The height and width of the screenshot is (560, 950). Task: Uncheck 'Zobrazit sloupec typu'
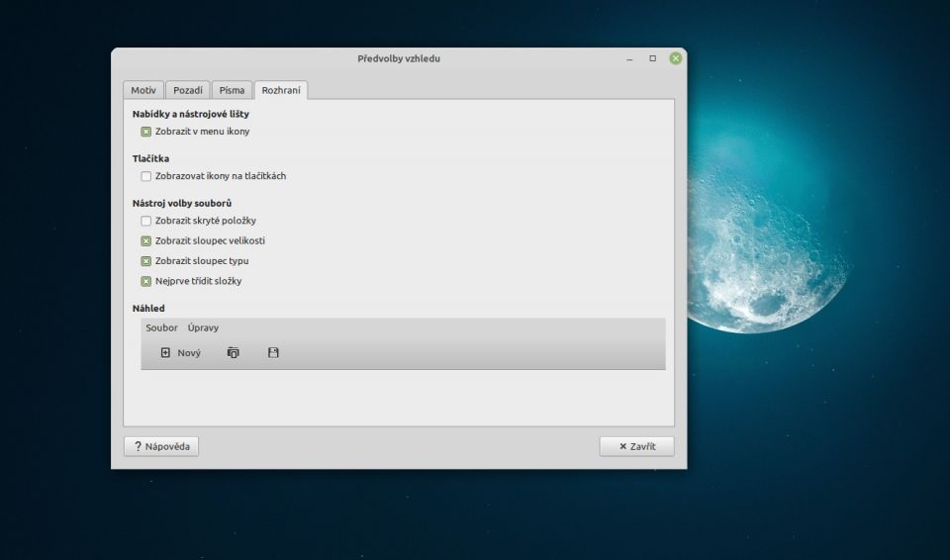click(x=146, y=261)
